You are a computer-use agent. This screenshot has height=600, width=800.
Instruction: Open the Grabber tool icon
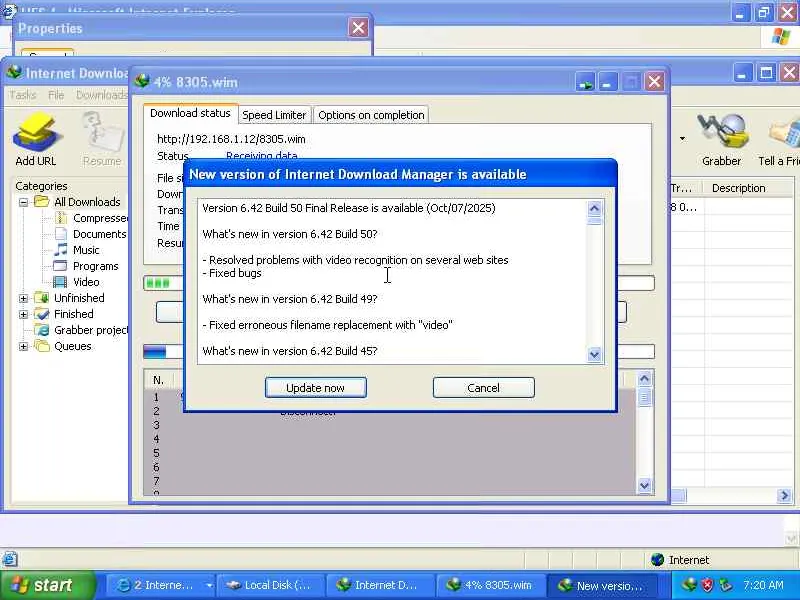[721, 140]
